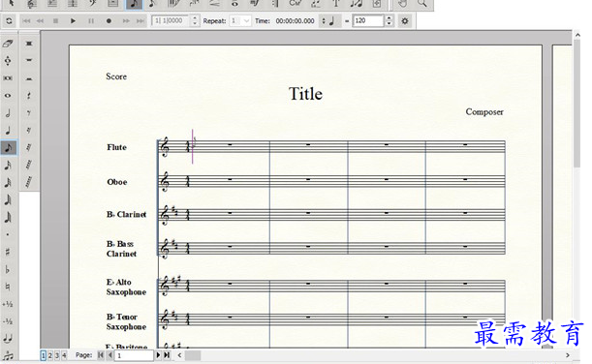Screen dimensions: 592x364
Task: Select the double whole rest
Action: click(x=29, y=44)
